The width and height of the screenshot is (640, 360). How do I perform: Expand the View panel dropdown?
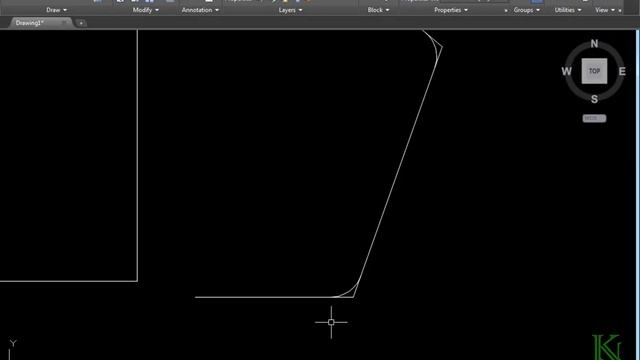605,10
